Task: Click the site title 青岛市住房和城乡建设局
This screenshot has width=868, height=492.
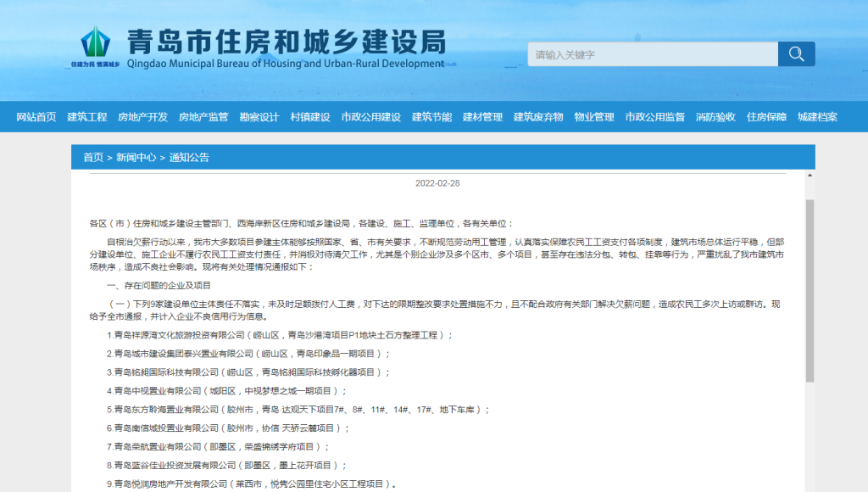Action: coord(287,42)
